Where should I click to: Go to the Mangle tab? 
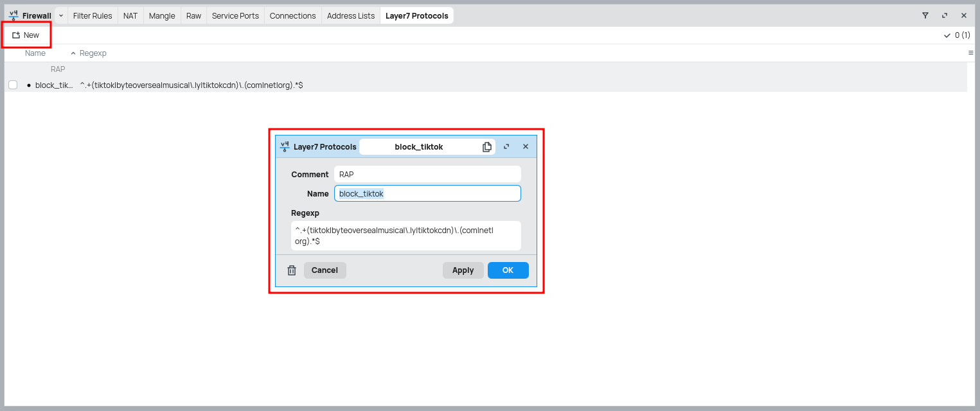pyautogui.click(x=162, y=15)
